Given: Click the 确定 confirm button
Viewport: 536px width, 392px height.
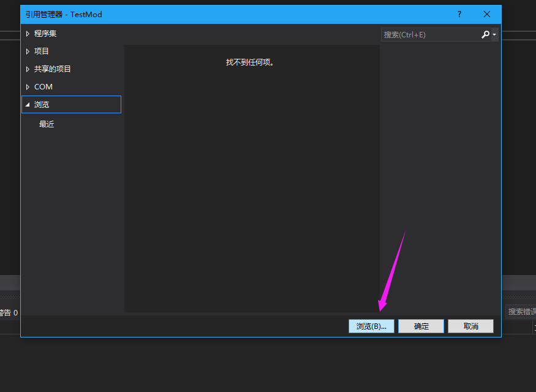Looking at the screenshot, I should click(x=421, y=326).
